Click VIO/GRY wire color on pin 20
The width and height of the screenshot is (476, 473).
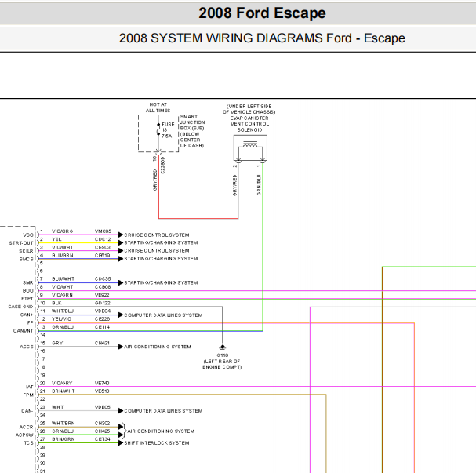62,383
